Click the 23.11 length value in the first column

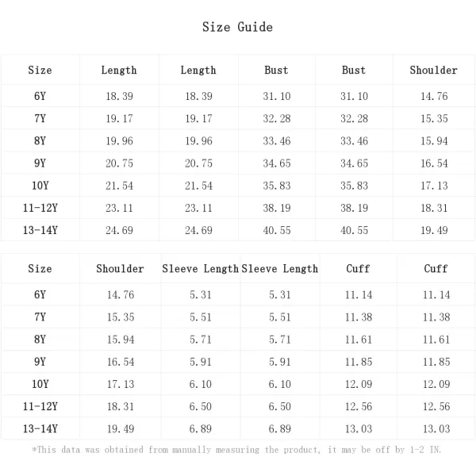pos(119,208)
